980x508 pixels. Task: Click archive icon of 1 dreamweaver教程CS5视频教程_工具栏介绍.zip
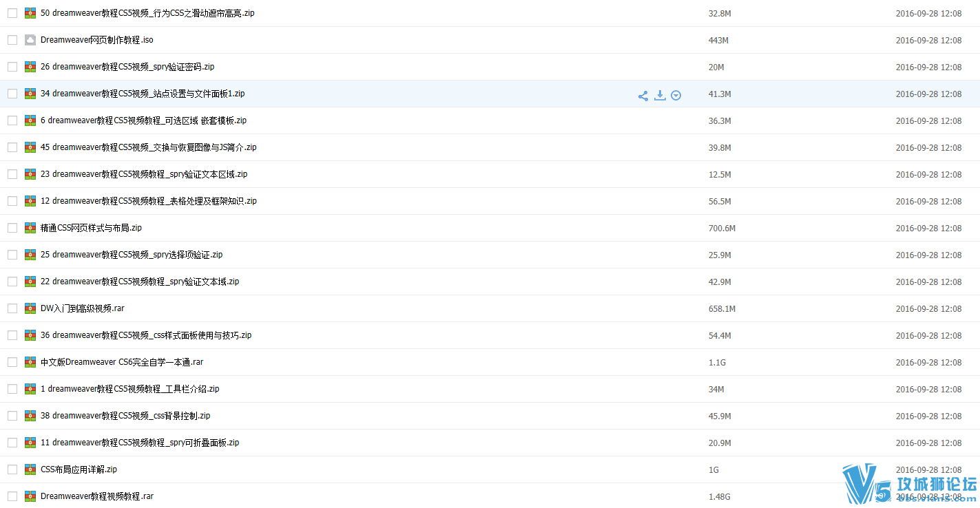pos(30,389)
